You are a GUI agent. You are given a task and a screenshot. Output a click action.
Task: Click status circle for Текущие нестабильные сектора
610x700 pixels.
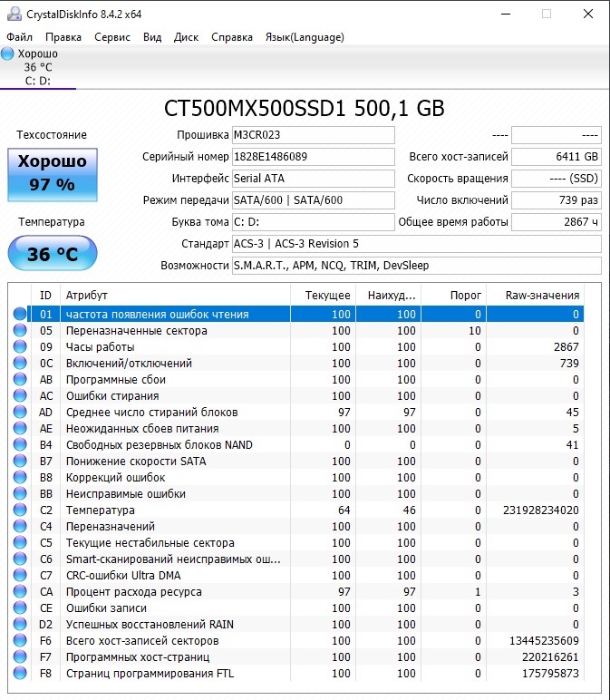pos(20,542)
